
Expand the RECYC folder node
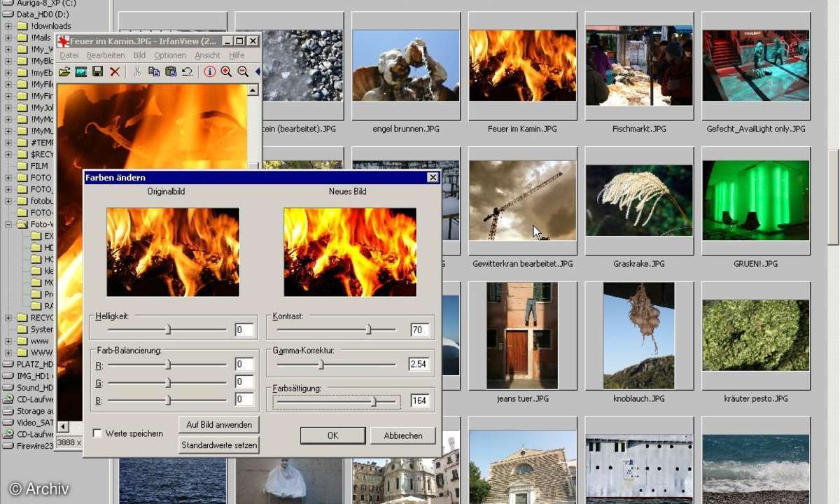[x=8, y=318]
